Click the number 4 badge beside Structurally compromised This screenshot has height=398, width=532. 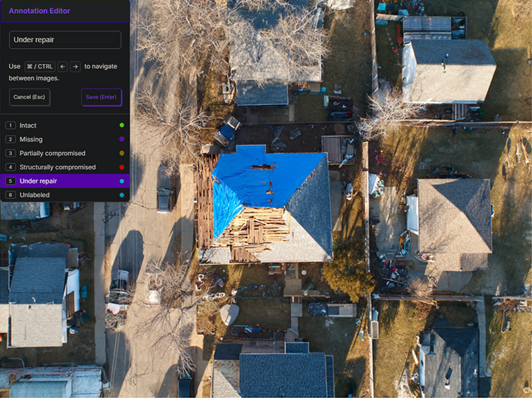[10, 167]
